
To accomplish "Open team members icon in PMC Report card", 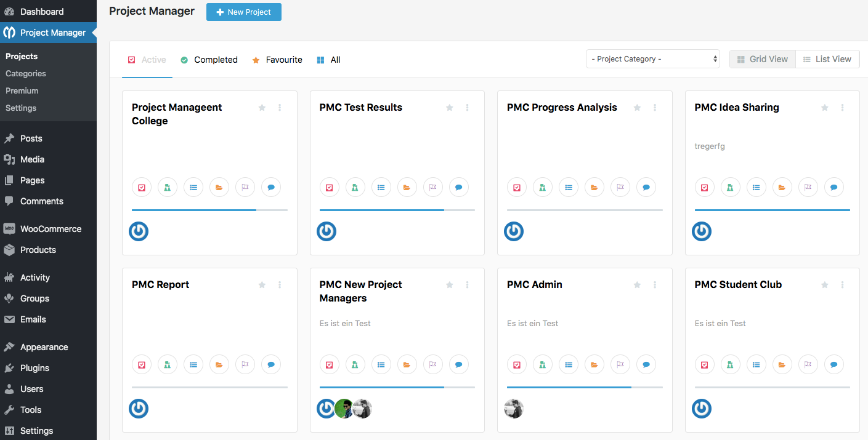I will tap(168, 365).
